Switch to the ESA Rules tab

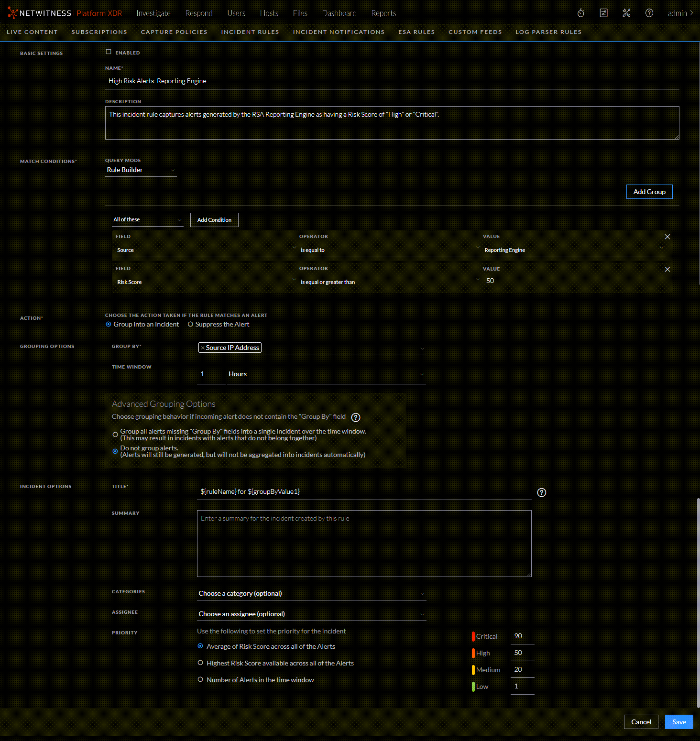pos(416,32)
